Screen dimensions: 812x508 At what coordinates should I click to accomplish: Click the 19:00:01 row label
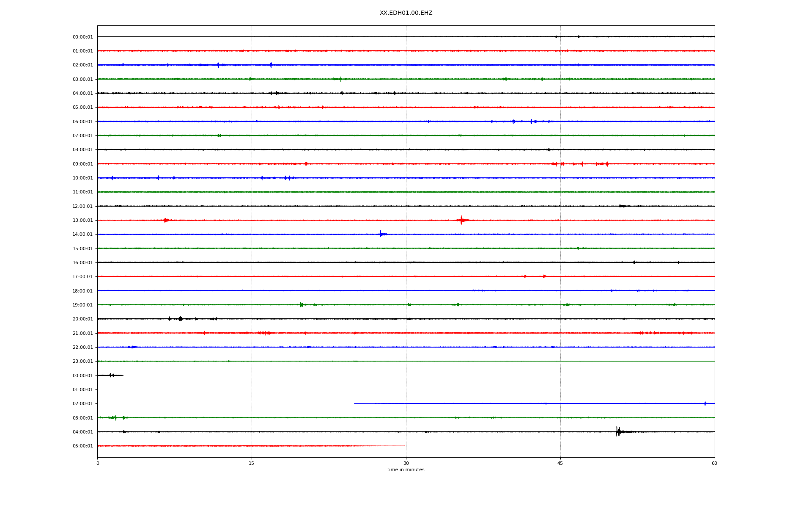pyautogui.click(x=82, y=305)
